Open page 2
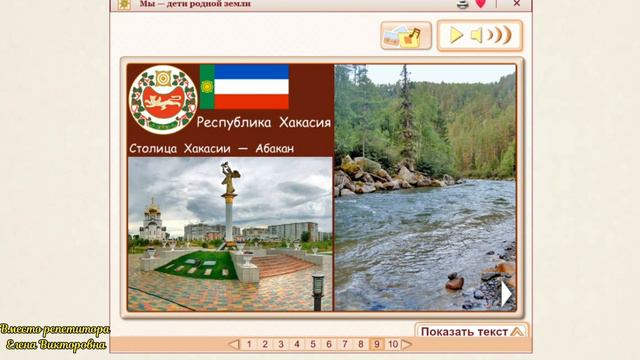Viewport: 640px width, 360px height. pos(265,344)
